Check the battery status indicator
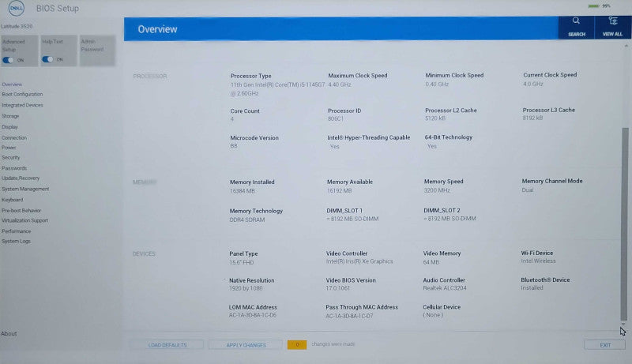This screenshot has width=632, height=364. [599, 6]
